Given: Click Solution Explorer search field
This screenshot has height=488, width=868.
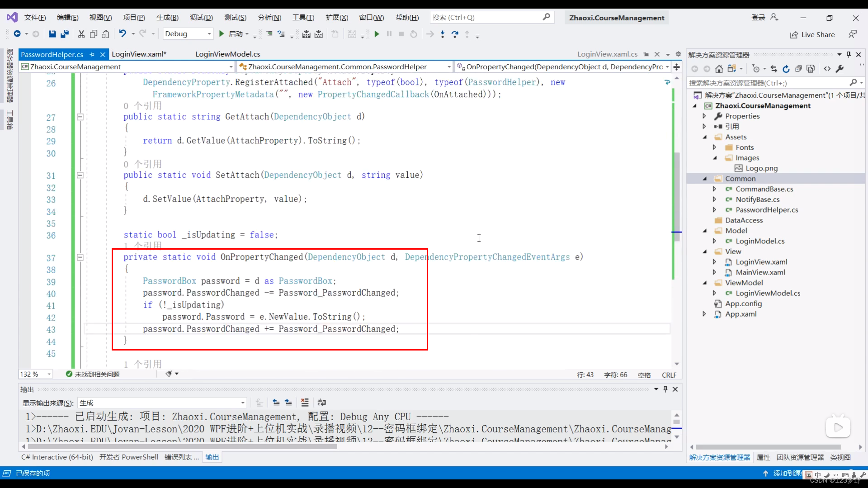Looking at the screenshot, I should (x=775, y=83).
